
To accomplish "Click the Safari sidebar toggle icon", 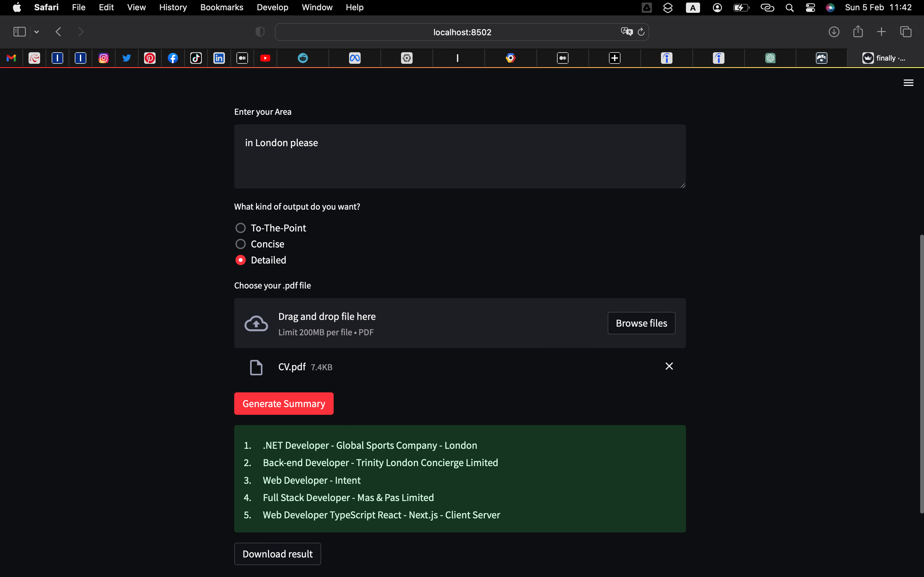I will (x=20, y=32).
